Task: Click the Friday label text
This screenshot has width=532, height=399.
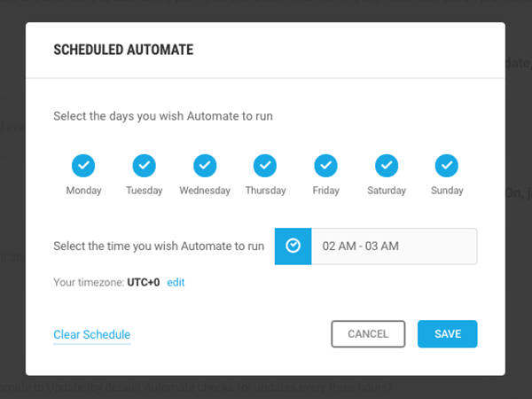Action: tap(326, 191)
